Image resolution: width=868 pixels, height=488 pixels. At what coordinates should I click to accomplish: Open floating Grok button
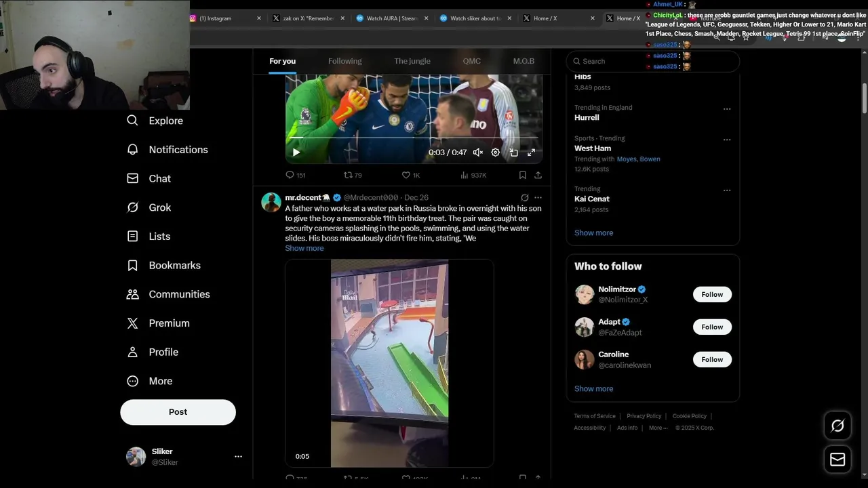[837, 426]
